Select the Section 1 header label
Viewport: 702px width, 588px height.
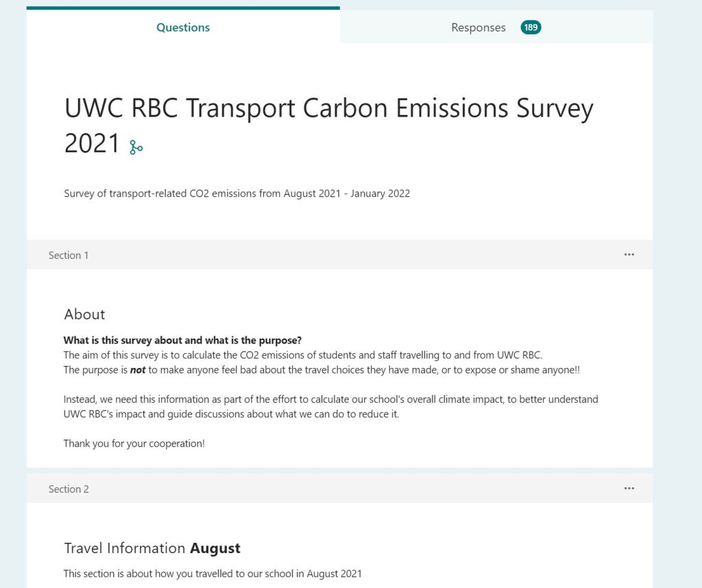(69, 255)
